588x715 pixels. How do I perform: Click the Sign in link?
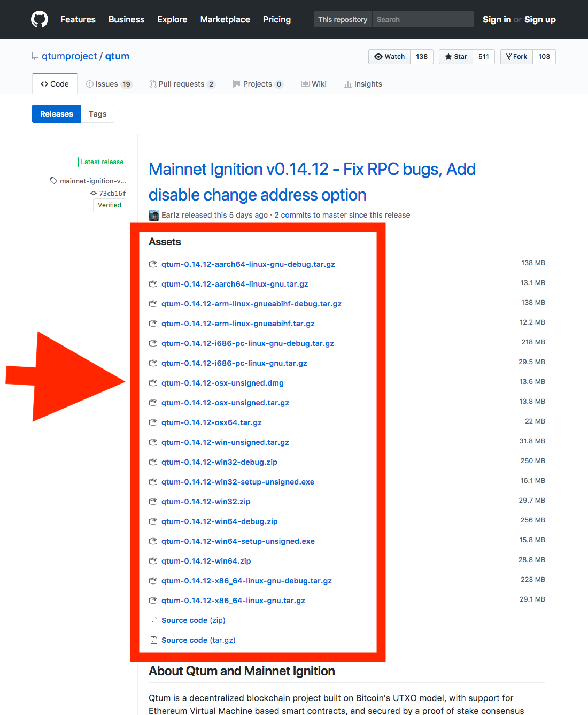497,19
